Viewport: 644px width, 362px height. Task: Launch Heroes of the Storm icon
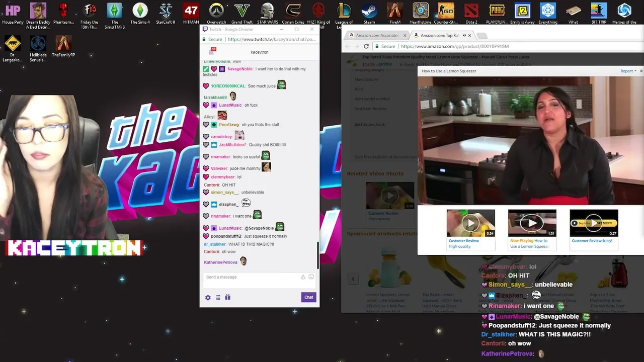(624, 14)
